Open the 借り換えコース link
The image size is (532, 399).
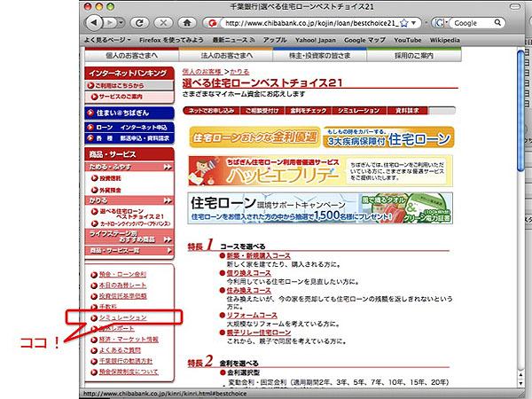(248, 273)
